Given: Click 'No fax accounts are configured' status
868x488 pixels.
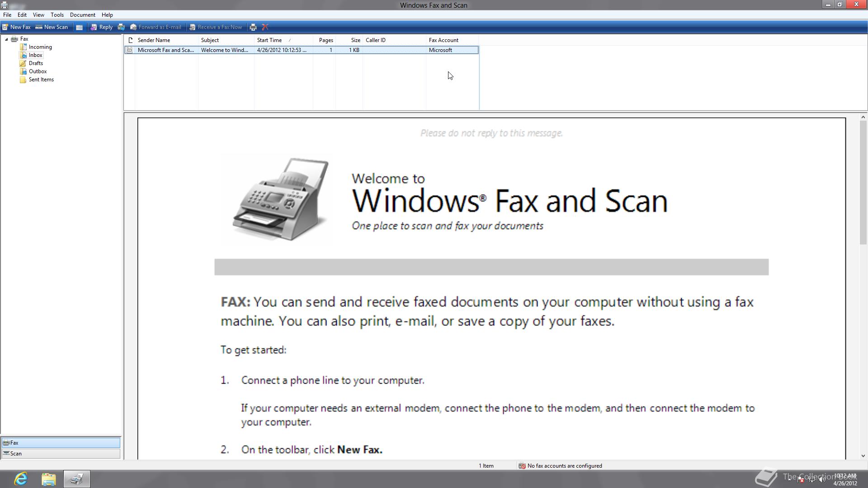Looking at the screenshot, I should [560, 466].
